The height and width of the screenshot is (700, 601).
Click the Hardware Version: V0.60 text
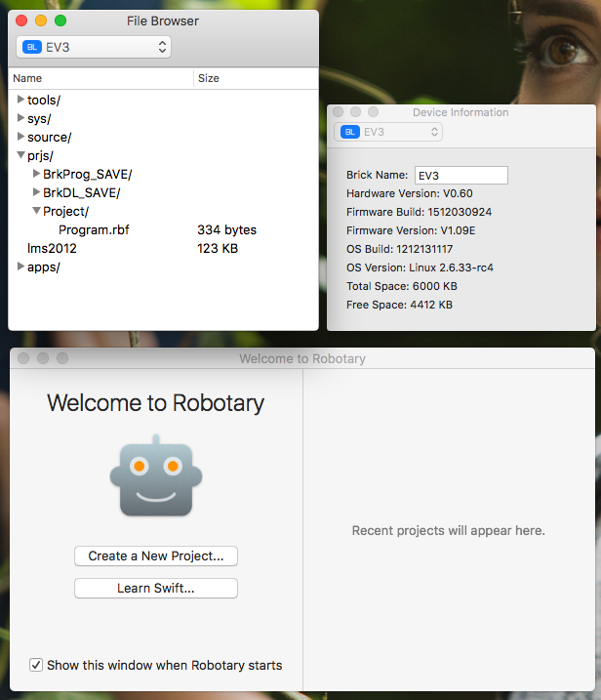[410, 193]
